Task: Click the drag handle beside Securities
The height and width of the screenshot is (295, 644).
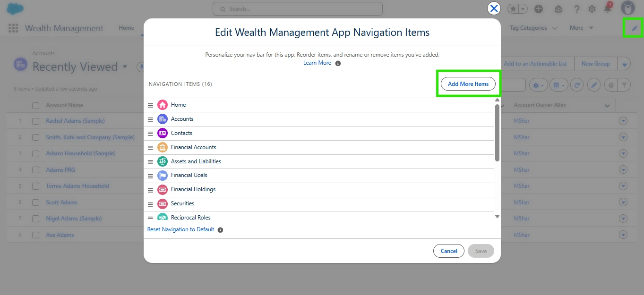Action: [150, 204]
